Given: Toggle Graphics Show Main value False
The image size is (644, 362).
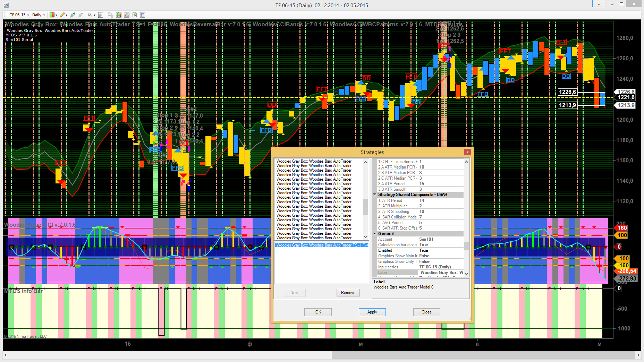Looking at the screenshot, I should pyautogui.click(x=441, y=256).
